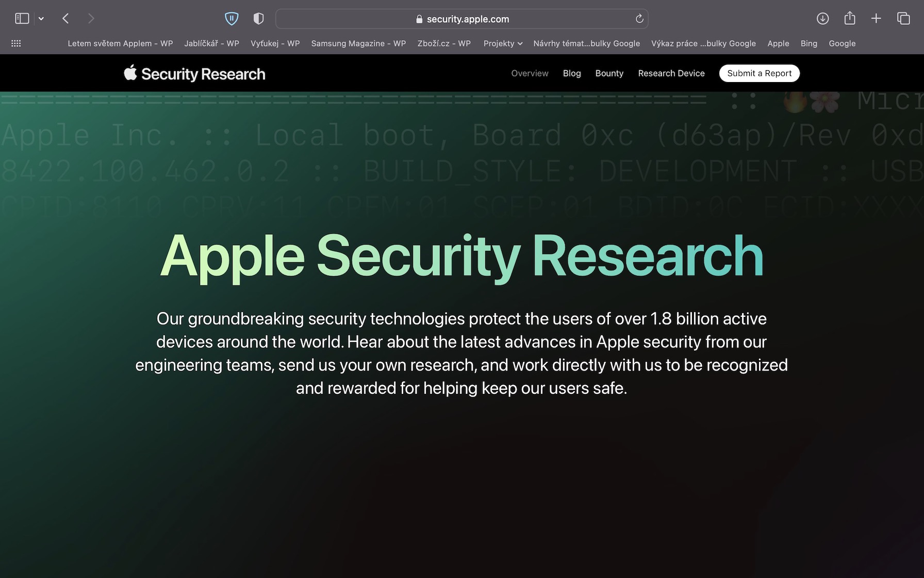The height and width of the screenshot is (578, 924).
Task: Click the security.apple.com address bar
Action: point(462,19)
